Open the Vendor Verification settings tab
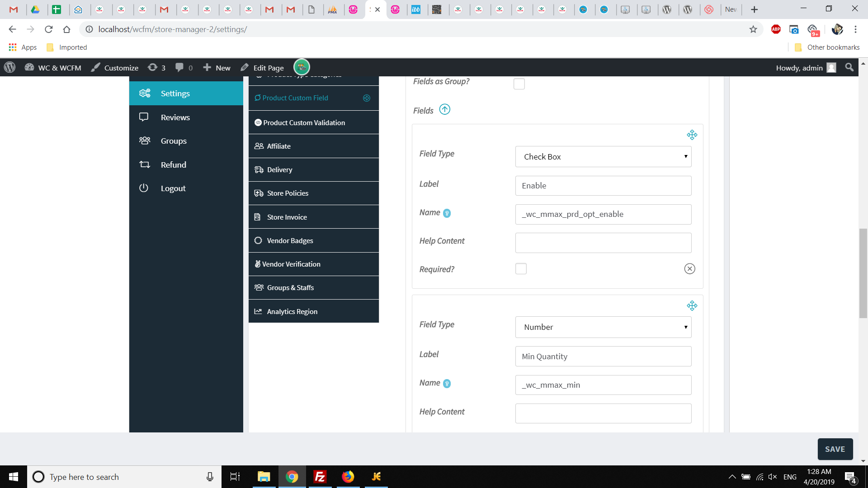Image resolution: width=868 pixels, height=488 pixels. (x=313, y=264)
